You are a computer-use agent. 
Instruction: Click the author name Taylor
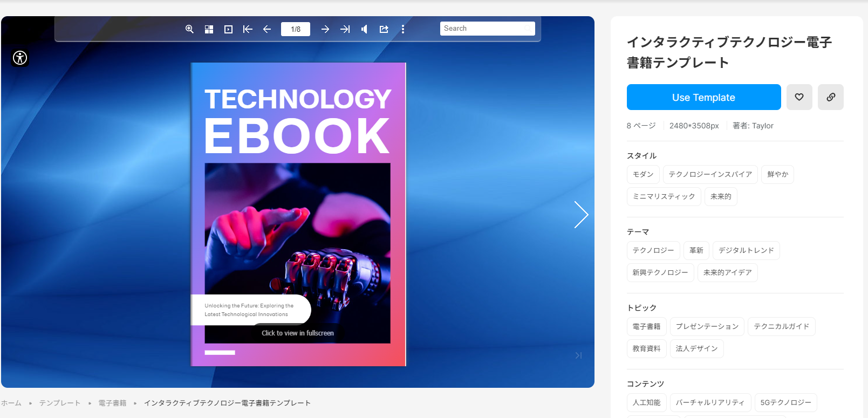(x=763, y=126)
